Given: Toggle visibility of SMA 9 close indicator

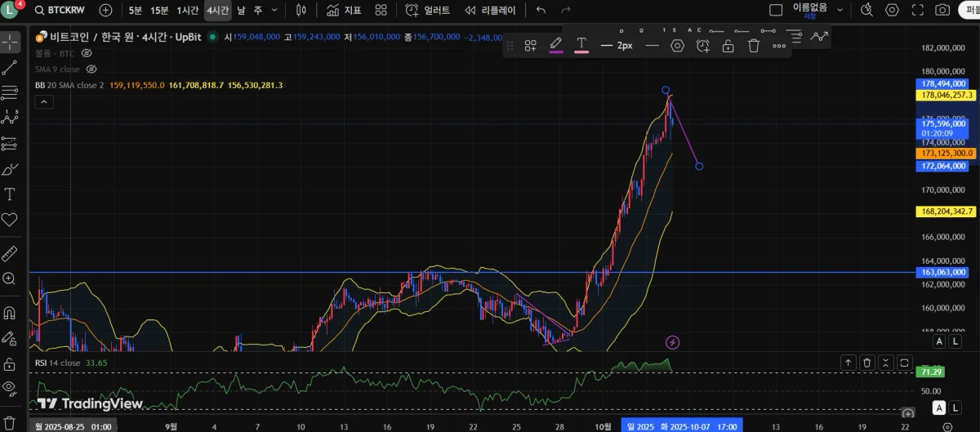Looking at the screenshot, I should click(x=91, y=69).
